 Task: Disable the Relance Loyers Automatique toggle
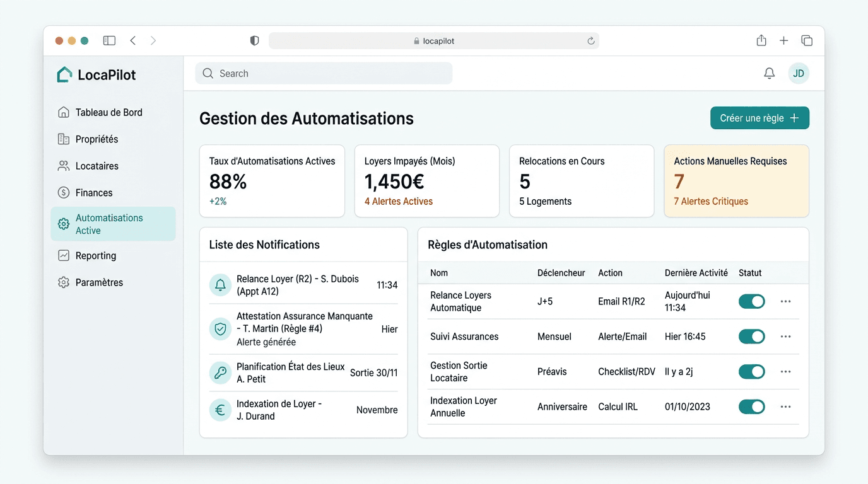pyautogui.click(x=751, y=301)
